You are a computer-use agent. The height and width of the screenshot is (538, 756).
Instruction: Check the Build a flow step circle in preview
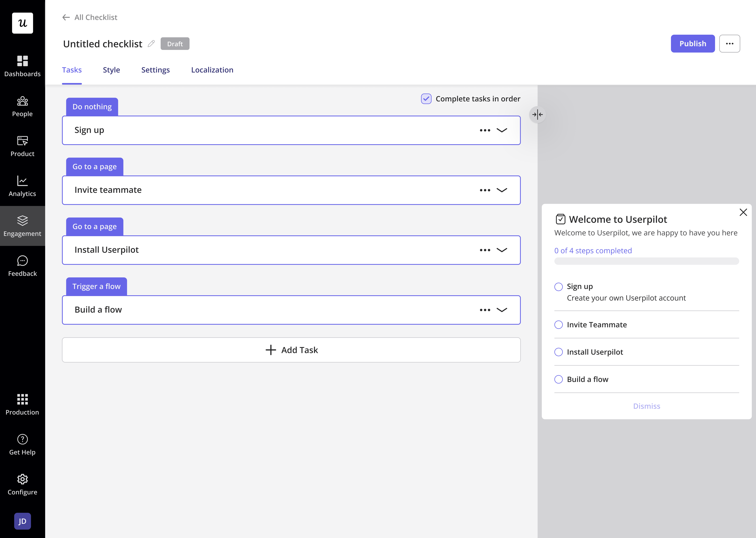pos(559,379)
